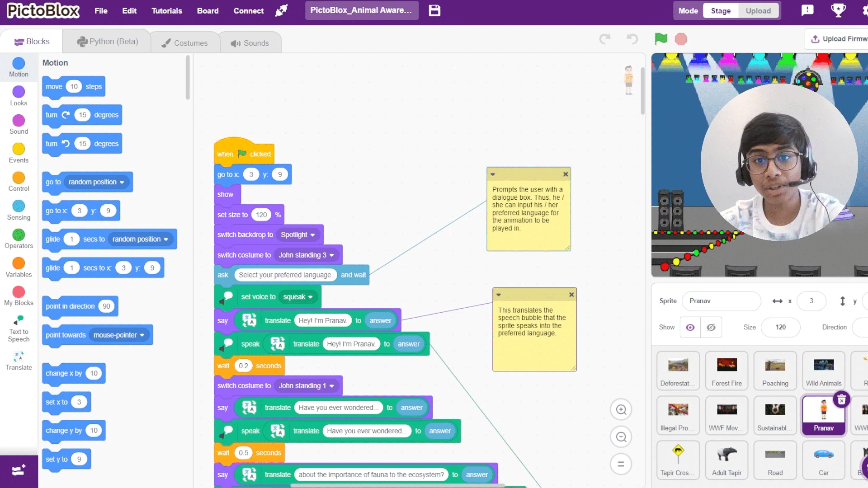The width and height of the screenshot is (868, 488).
Task: Switch mode to Upload
Action: (x=758, y=11)
